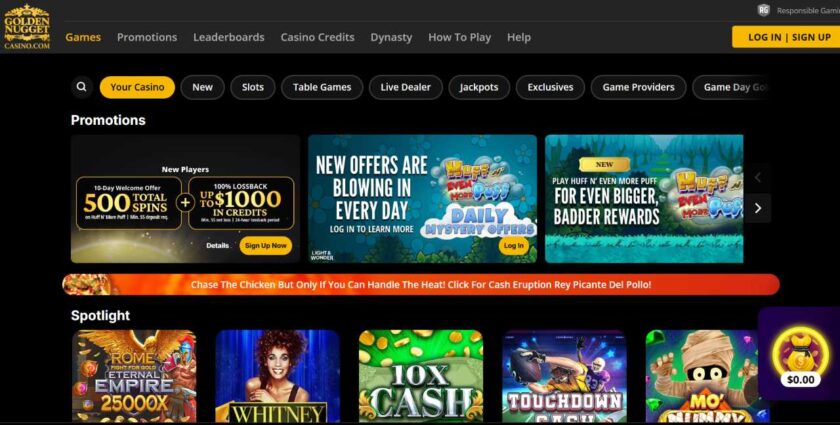The image size is (840, 425).
Task: Click the search magnifier icon
Action: tap(81, 87)
